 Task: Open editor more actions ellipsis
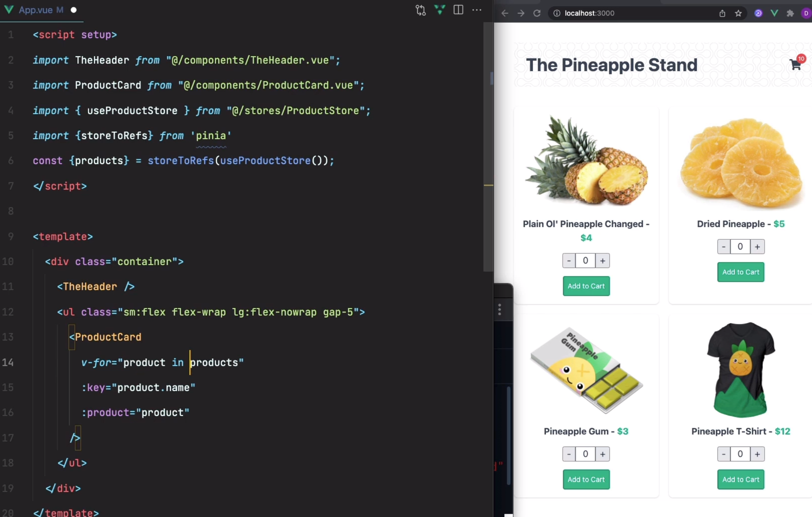(x=477, y=10)
